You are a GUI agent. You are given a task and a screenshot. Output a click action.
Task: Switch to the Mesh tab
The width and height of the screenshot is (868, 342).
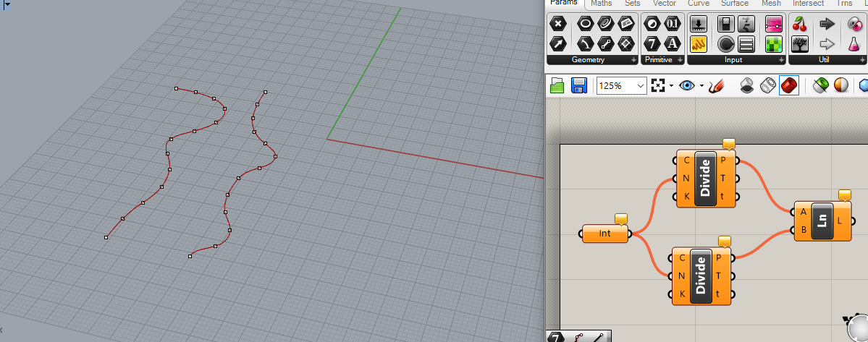point(771,4)
